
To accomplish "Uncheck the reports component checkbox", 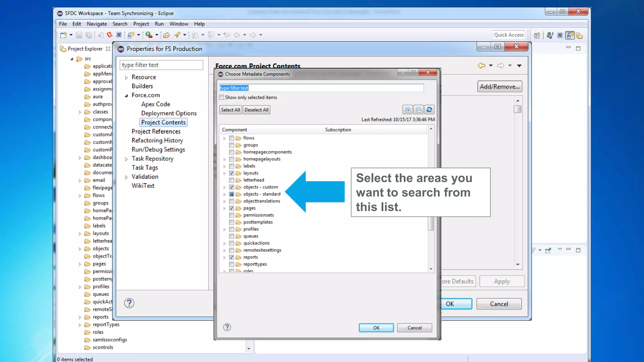I will point(231,257).
